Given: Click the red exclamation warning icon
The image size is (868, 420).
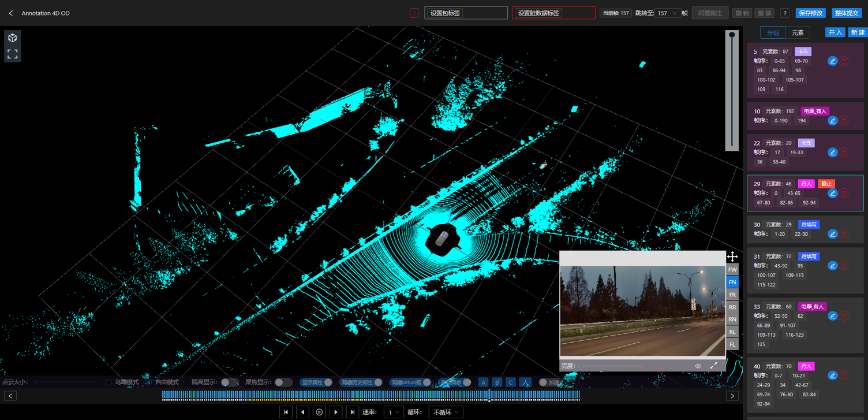Looking at the screenshot, I should click(x=414, y=13).
